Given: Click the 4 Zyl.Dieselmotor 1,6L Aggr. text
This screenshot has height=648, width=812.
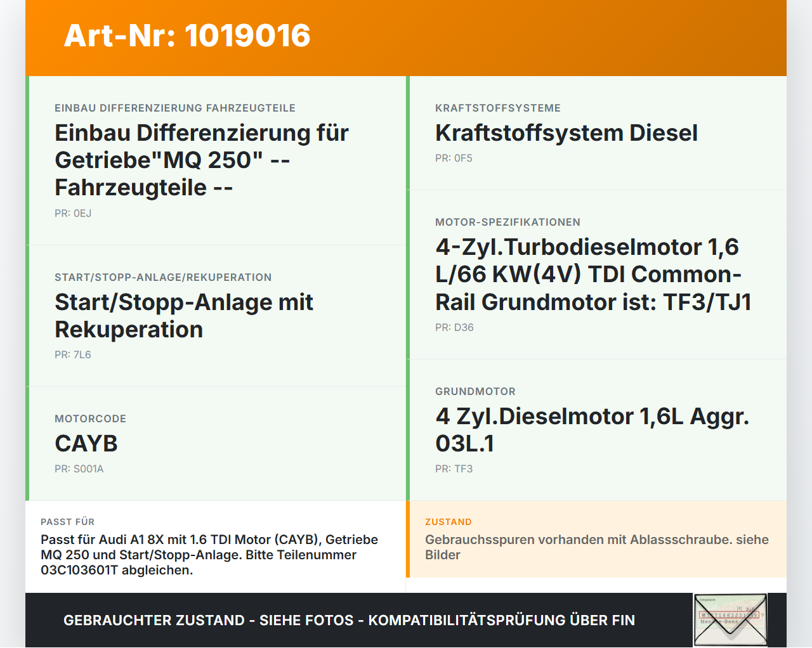Looking at the screenshot, I should pyautogui.click(x=593, y=430).
